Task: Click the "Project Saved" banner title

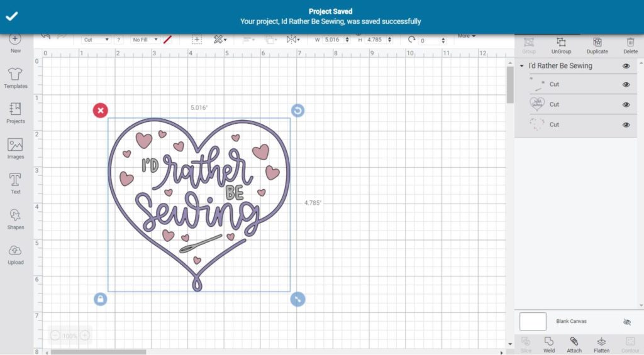Action: pyautogui.click(x=330, y=11)
